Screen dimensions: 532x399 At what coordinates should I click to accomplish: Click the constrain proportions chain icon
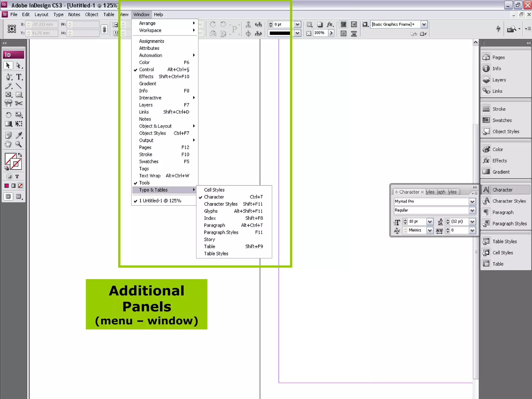point(104,29)
